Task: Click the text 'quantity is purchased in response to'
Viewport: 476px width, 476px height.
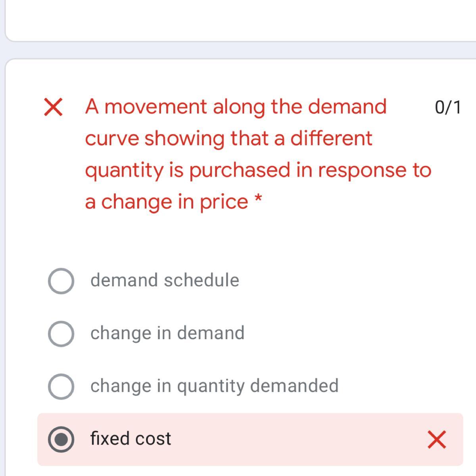Action: point(258,170)
